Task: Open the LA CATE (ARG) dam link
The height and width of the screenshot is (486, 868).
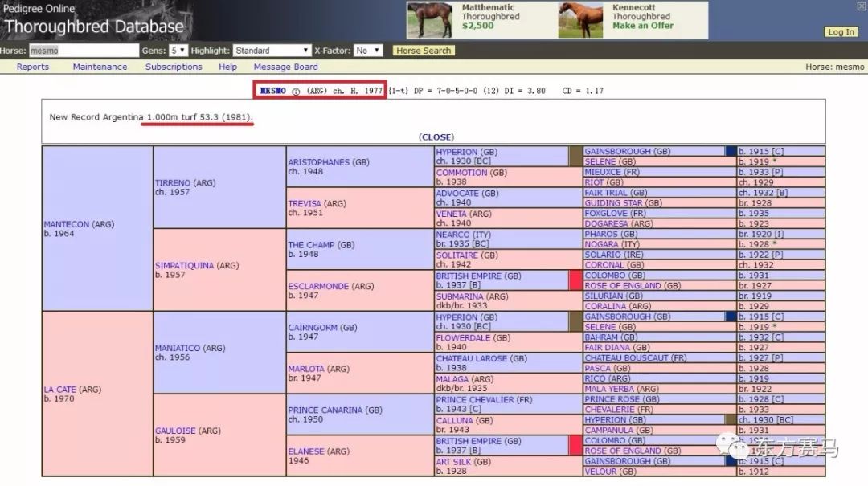Action: pos(61,390)
